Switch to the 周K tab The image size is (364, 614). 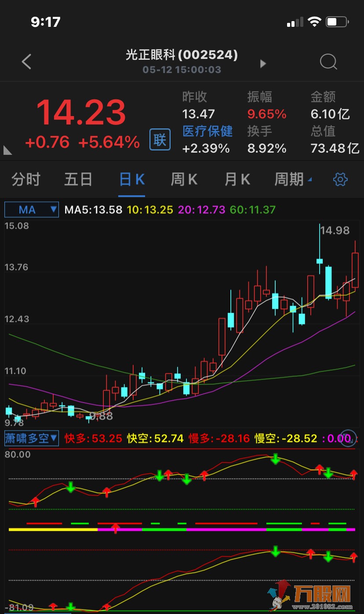coord(184,179)
